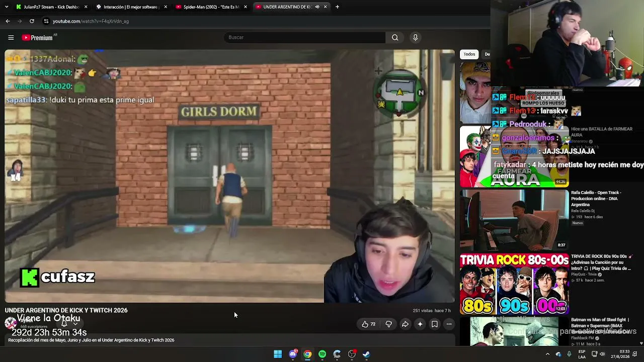Click the YouTube search field
The image size is (644, 362).
(304, 37)
